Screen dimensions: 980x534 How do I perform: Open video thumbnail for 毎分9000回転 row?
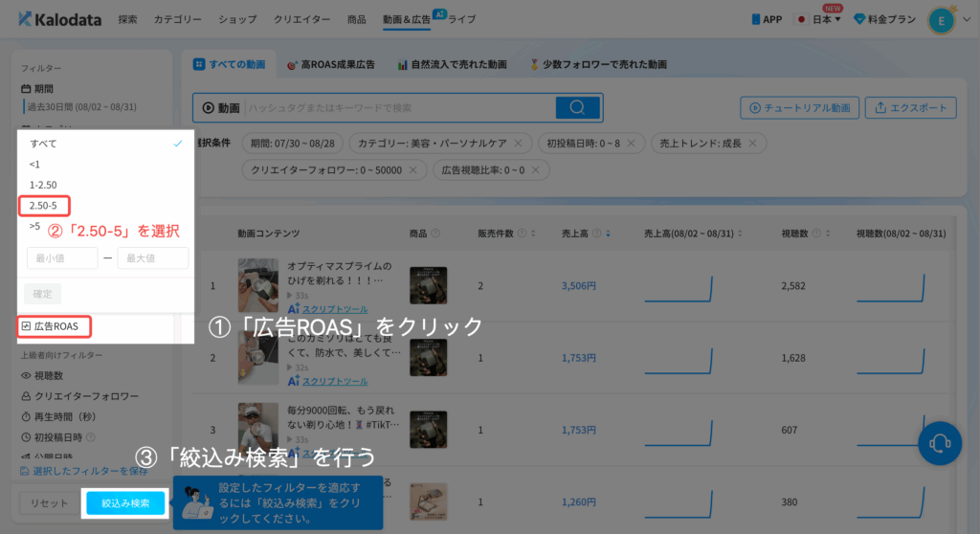click(258, 429)
